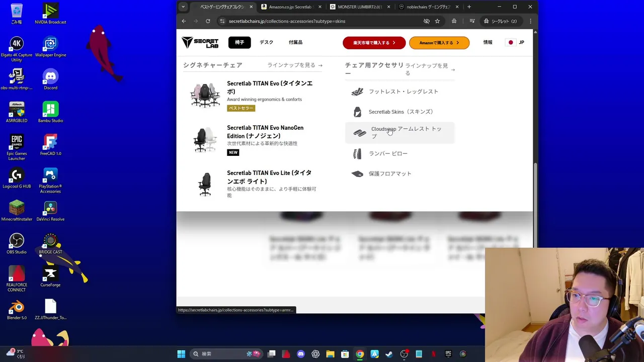Select the デスク navigation menu
The width and height of the screenshot is (644, 362).
point(267,43)
